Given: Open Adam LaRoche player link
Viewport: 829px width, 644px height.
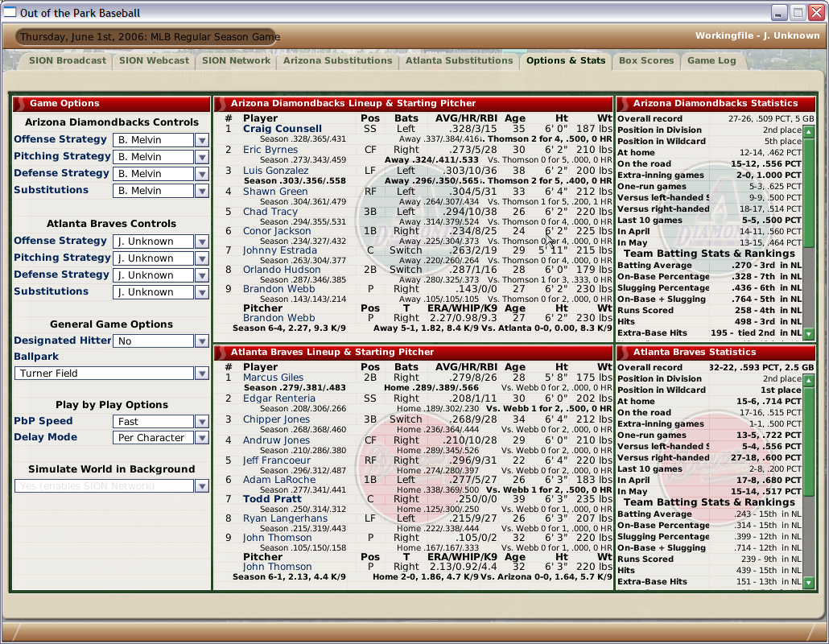Looking at the screenshot, I should [279, 480].
